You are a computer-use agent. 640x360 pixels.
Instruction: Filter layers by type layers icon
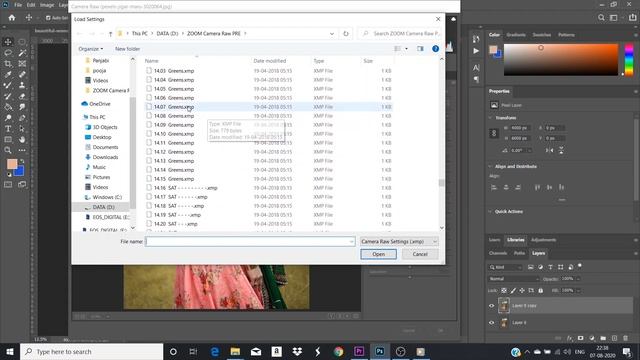(x=550, y=267)
